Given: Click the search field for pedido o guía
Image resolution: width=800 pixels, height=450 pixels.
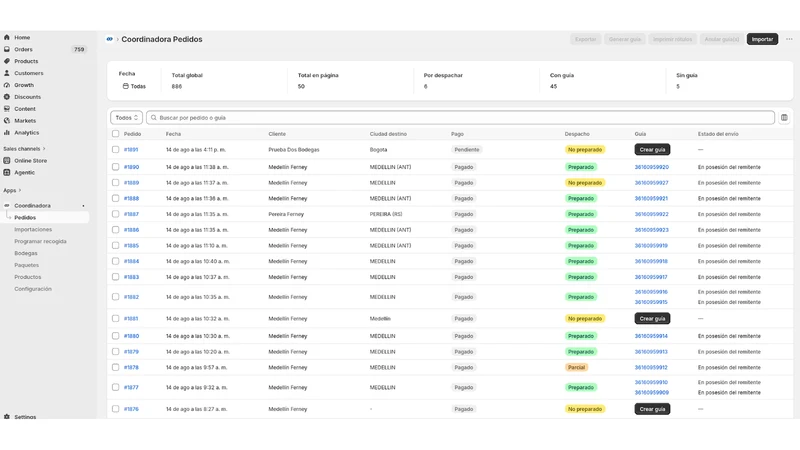Looking at the screenshot, I should tap(460, 118).
